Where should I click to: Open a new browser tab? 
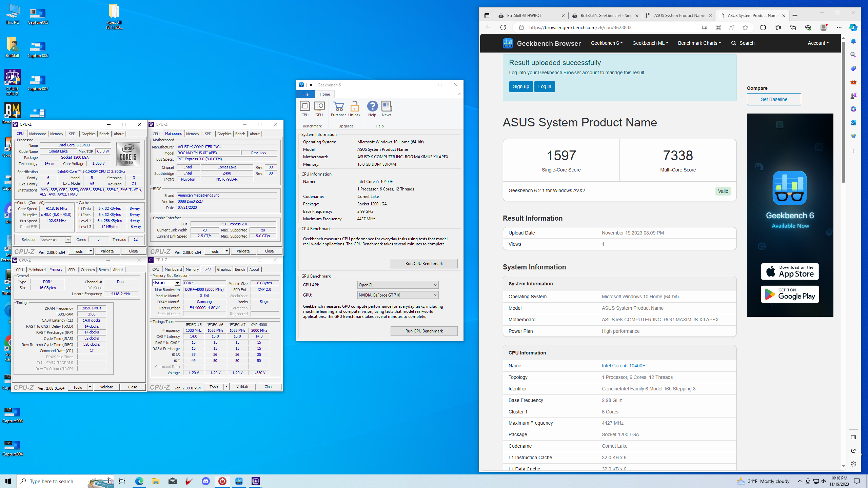[795, 16]
